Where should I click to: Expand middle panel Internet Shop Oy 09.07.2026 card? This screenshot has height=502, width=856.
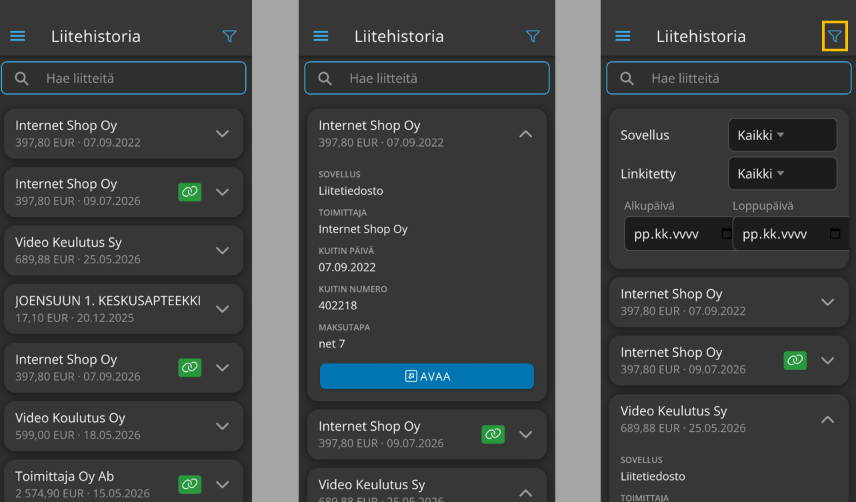[525, 434]
